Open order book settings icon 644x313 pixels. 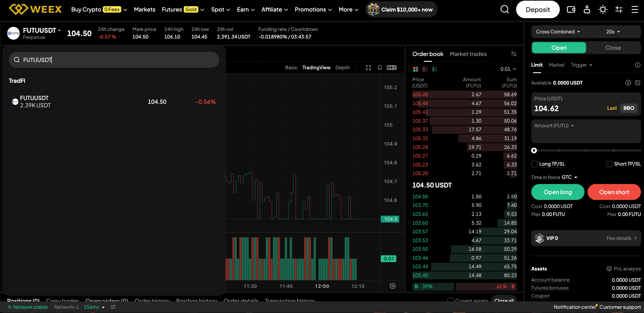pos(513,54)
